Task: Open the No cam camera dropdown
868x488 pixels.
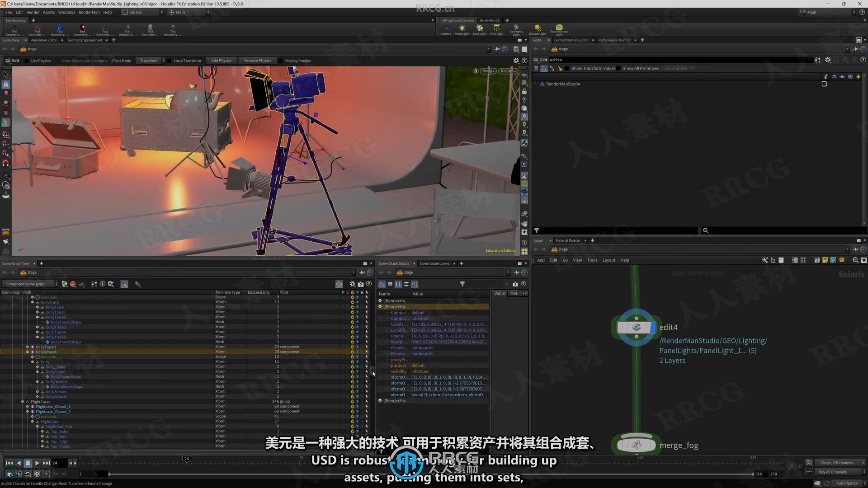Action: pos(508,71)
